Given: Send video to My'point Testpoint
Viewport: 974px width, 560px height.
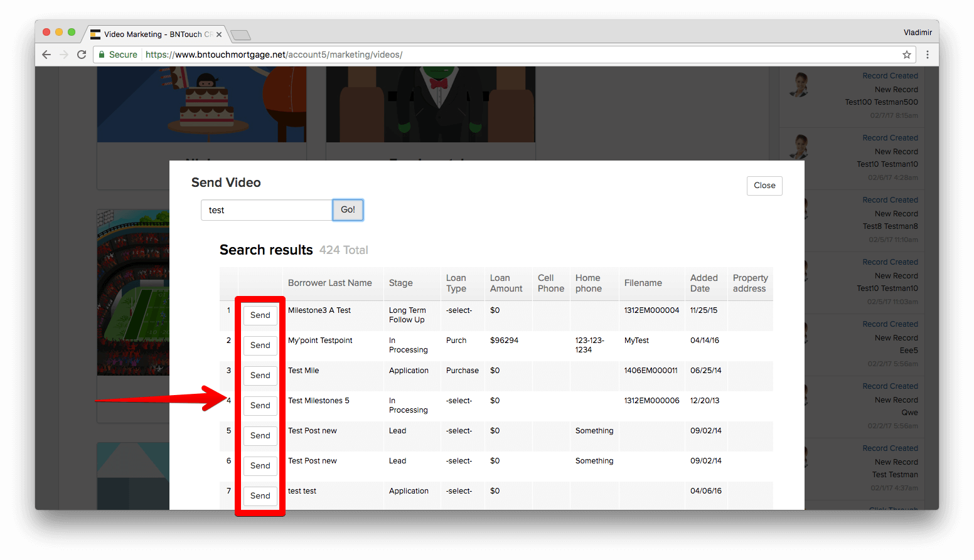Looking at the screenshot, I should (260, 346).
